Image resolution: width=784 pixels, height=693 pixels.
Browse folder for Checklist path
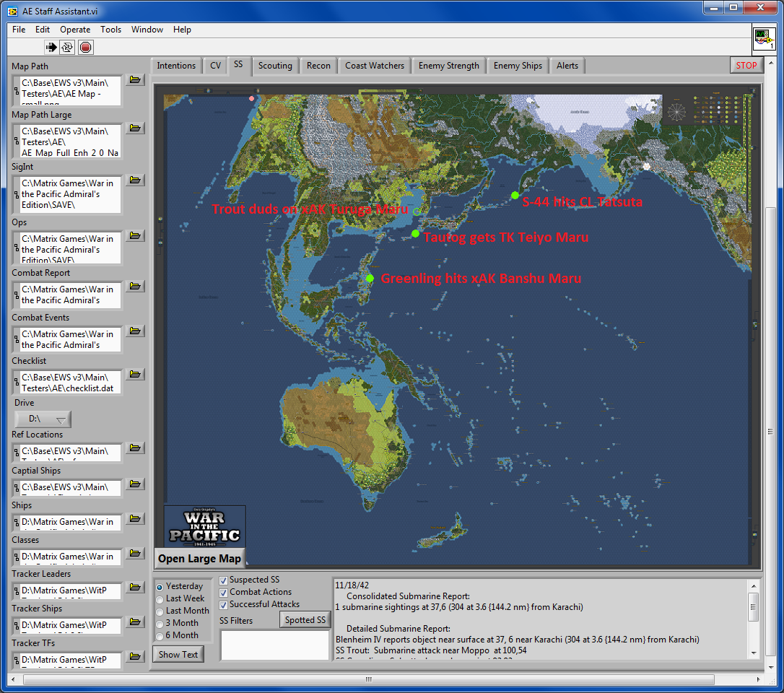click(135, 374)
